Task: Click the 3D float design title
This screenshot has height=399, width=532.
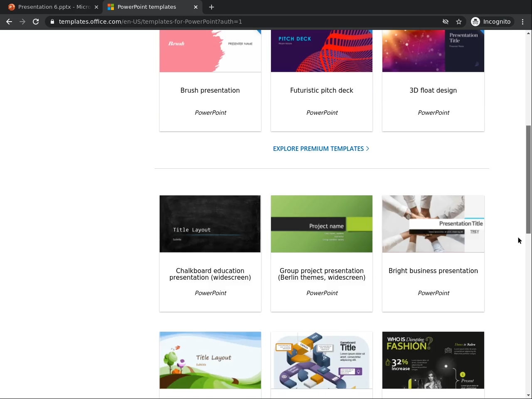Action: point(433,91)
